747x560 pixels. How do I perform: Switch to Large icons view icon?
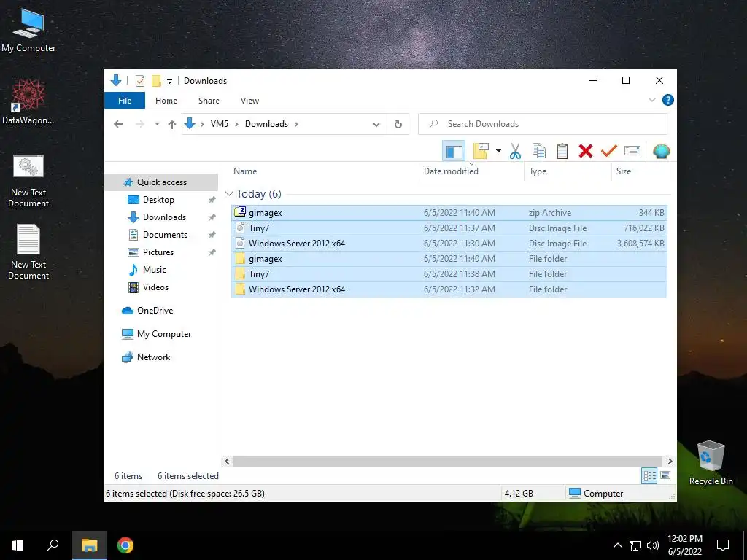tap(665, 475)
